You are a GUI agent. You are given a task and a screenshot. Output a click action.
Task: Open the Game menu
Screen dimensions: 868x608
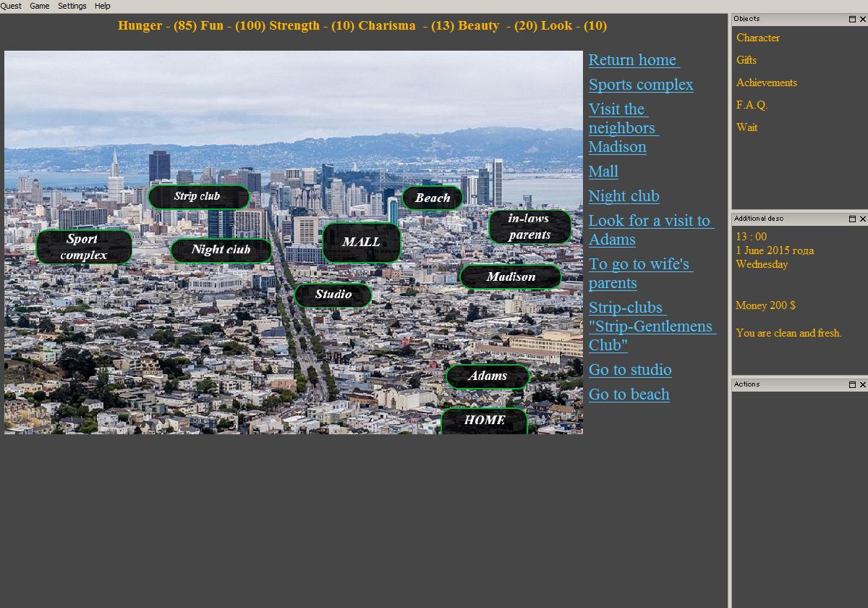pyautogui.click(x=40, y=6)
